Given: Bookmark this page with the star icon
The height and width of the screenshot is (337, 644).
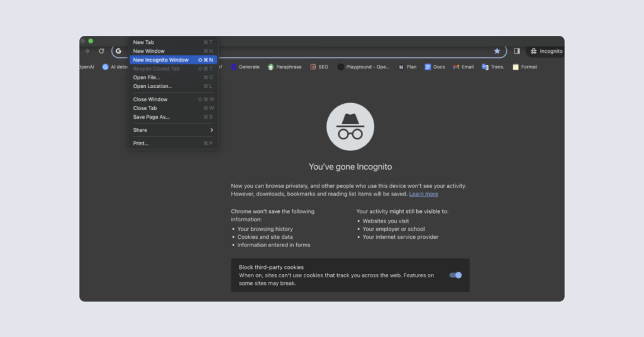Looking at the screenshot, I should tap(497, 51).
